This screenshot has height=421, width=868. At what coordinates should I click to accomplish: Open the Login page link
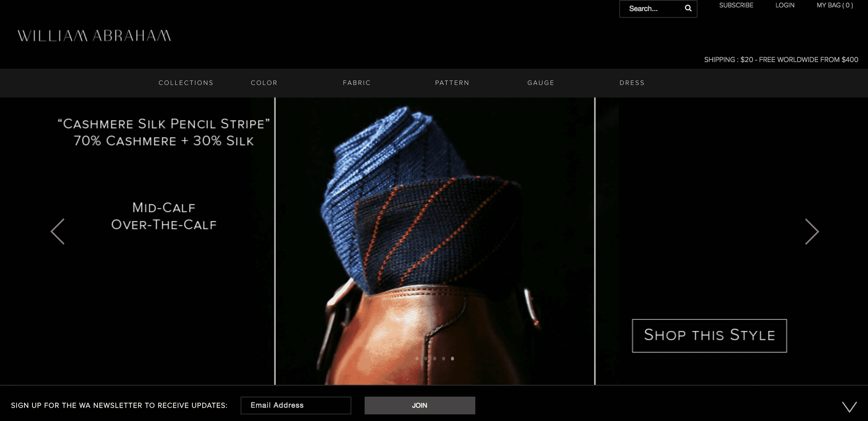point(785,5)
